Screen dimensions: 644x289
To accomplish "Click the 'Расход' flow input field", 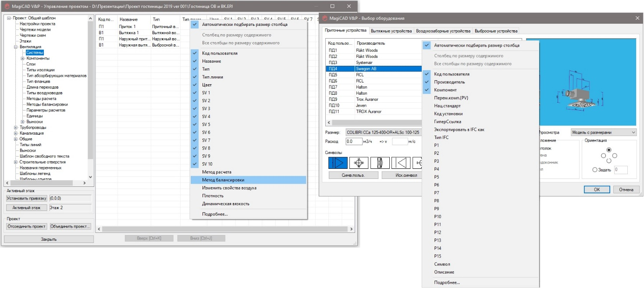I will [354, 142].
